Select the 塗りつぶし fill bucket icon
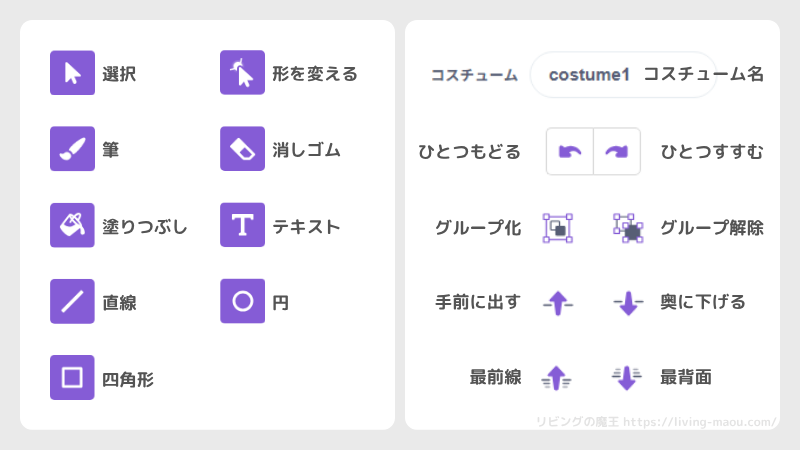Image resolution: width=800 pixels, height=450 pixels. coord(72,225)
